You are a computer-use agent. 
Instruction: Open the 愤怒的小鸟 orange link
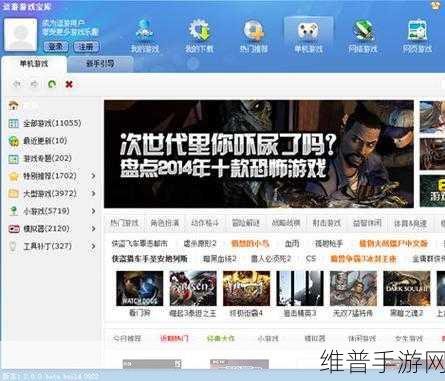point(250,244)
